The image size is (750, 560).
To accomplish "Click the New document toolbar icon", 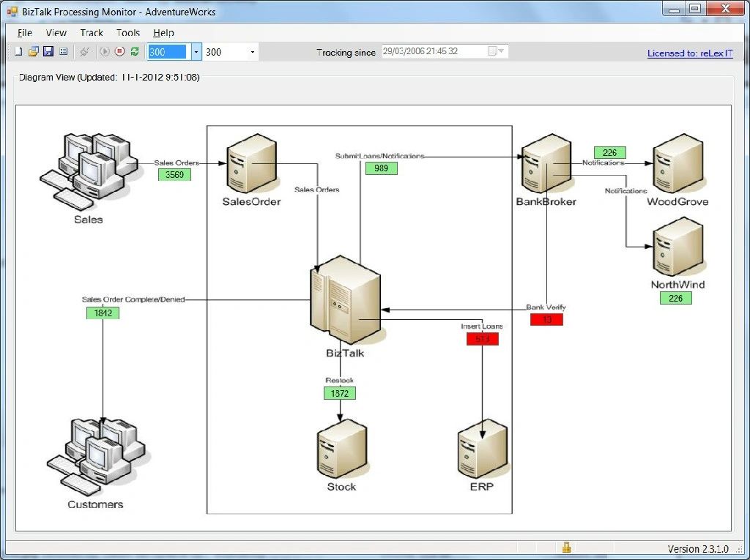I will 18,52.
